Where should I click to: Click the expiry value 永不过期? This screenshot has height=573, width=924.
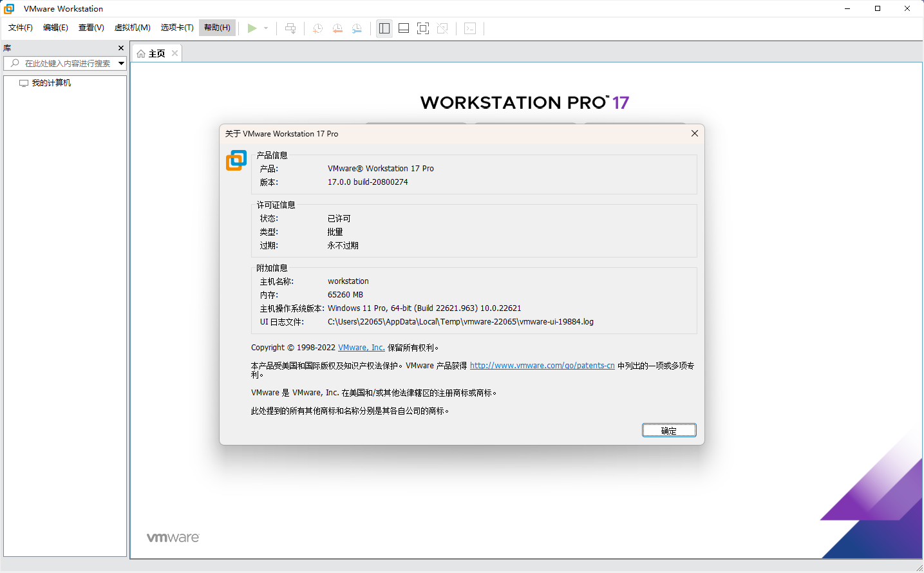pos(343,246)
